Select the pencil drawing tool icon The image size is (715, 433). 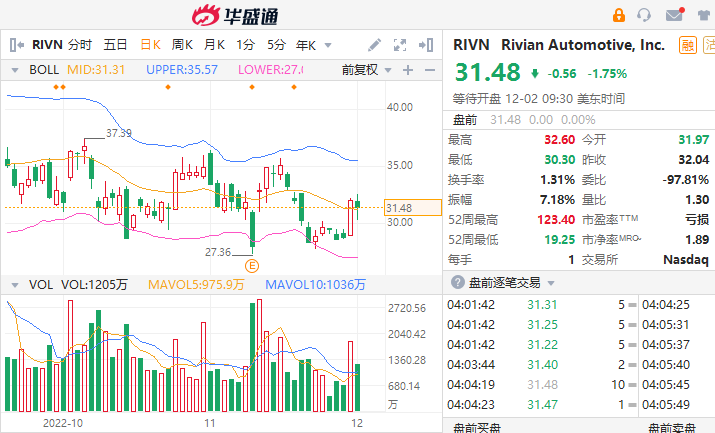coord(374,45)
